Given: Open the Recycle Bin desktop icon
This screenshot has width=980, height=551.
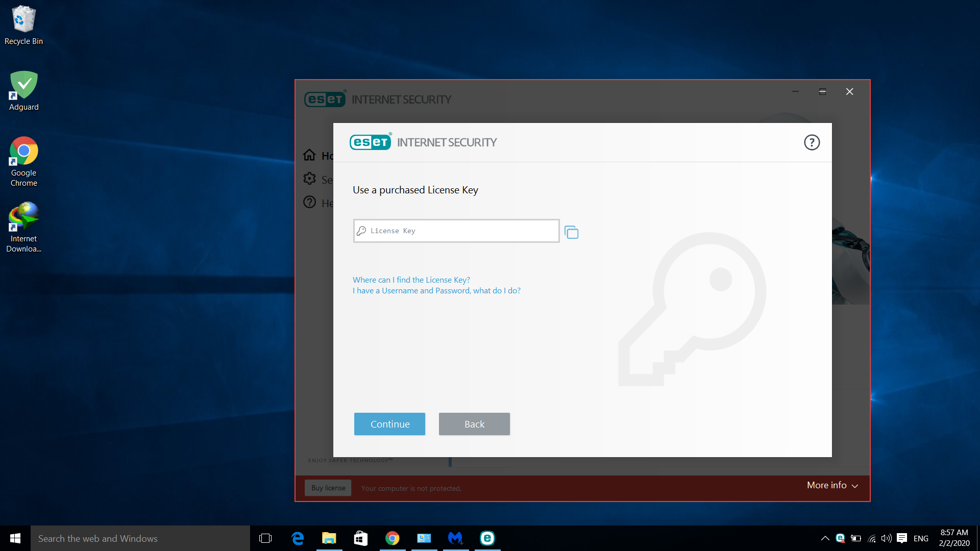Looking at the screenshot, I should 23,25.
